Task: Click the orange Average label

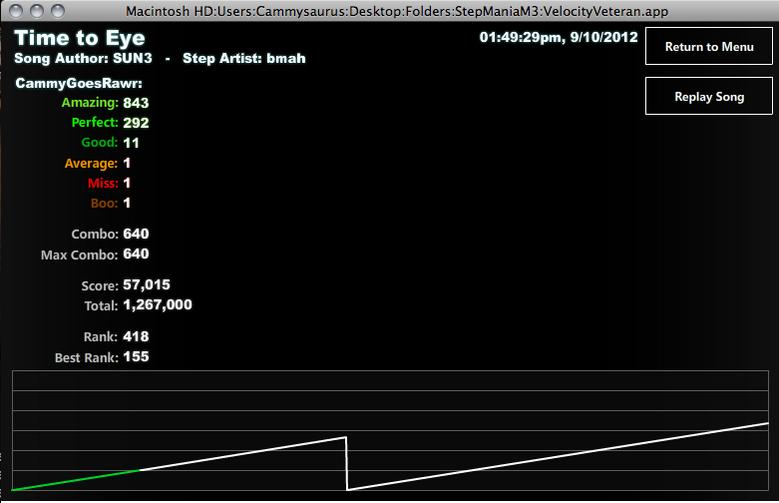Action: 91,164
